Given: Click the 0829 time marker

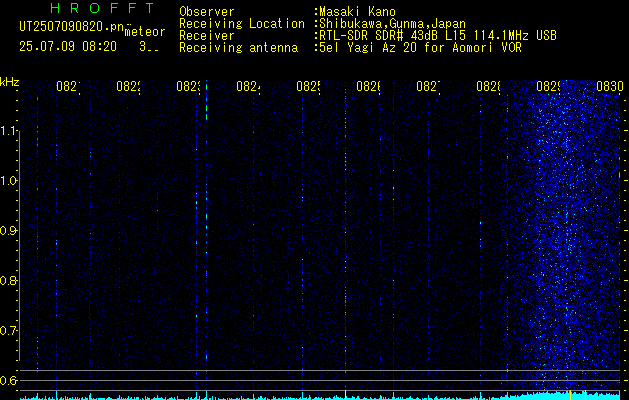Looking at the screenshot, I should (549, 86).
